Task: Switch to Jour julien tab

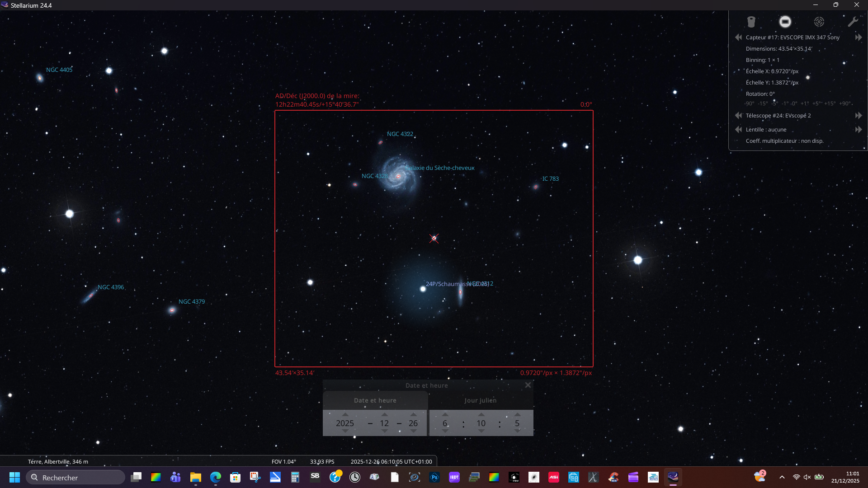Action: (480, 400)
